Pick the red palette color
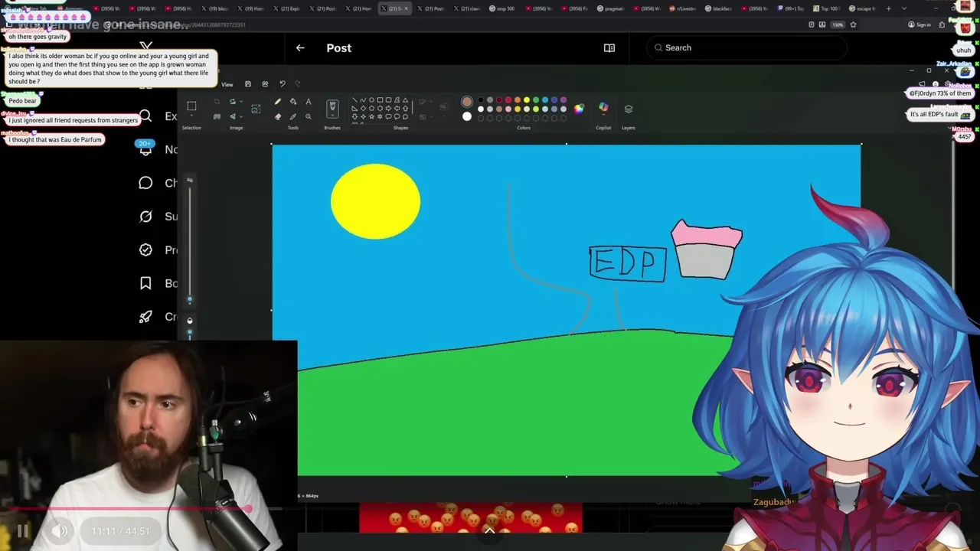The image size is (980, 551). 508,100
